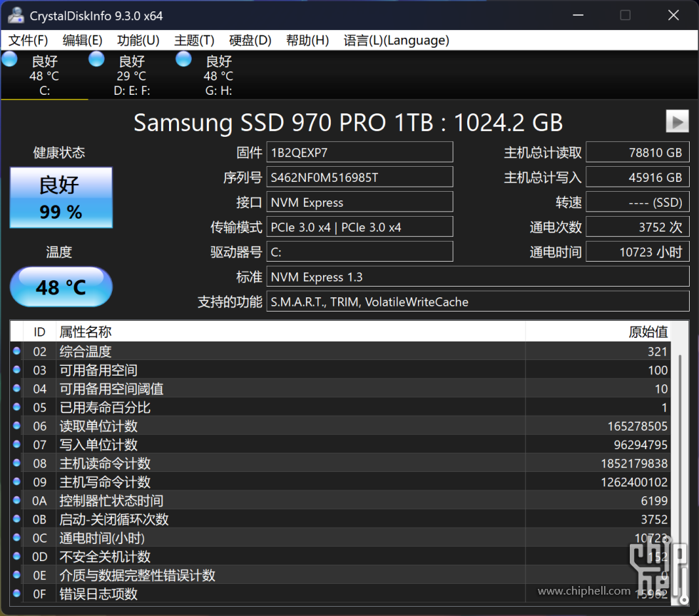Open the 编辑(E) menu
Viewport: 699px width, 616px height.
tap(83, 41)
